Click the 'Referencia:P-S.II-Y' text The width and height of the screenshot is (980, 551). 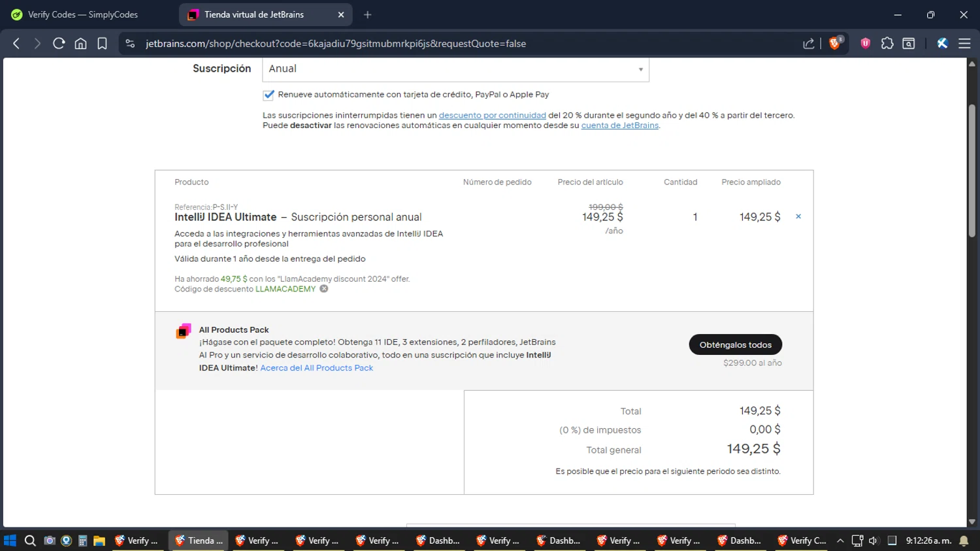tap(206, 207)
